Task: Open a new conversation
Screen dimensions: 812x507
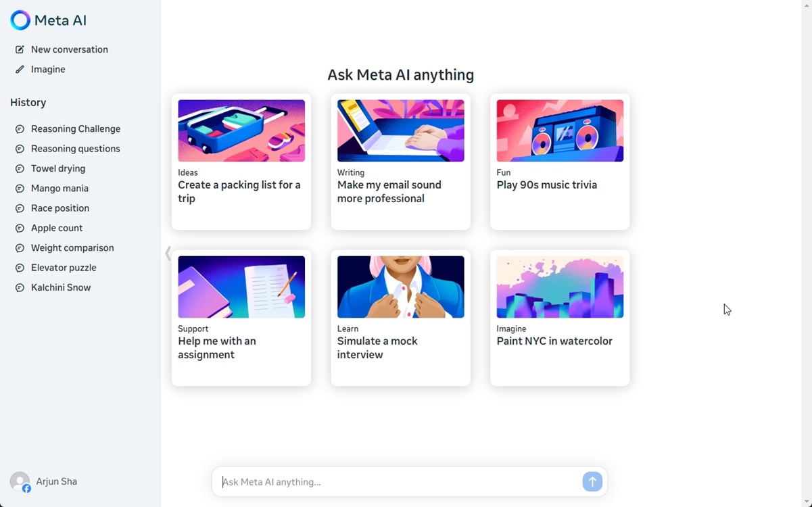Action: click(69, 49)
